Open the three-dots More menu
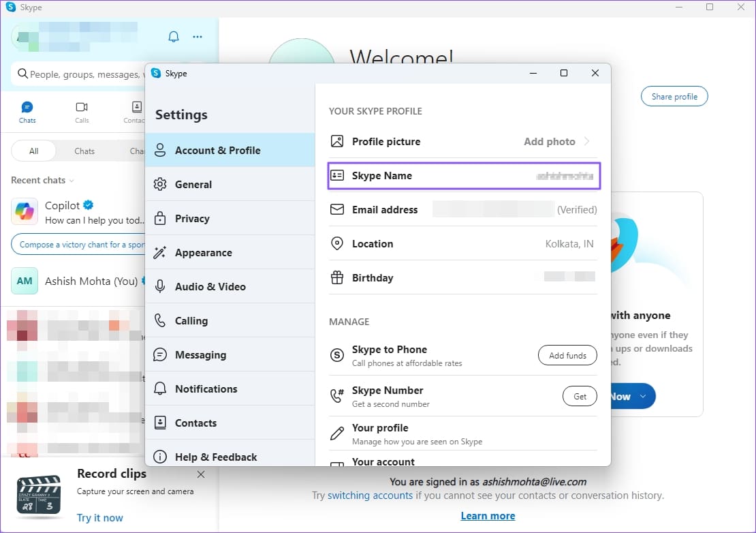Image resolution: width=756 pixels, height=533 pixels. [198, 37]
